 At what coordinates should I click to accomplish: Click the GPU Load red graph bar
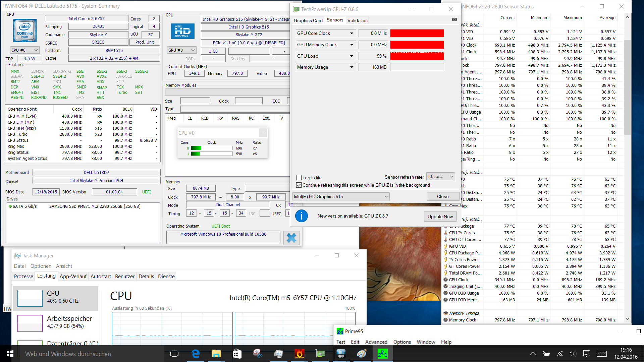(x=417, y=56)
